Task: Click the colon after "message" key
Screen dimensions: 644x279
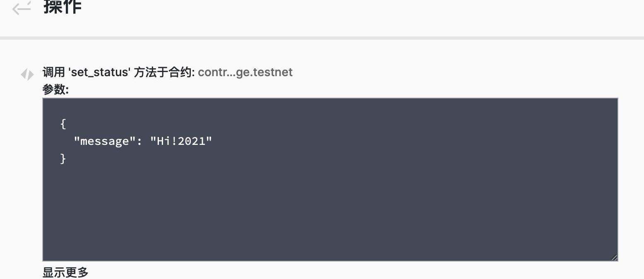Action: point(139,141)
